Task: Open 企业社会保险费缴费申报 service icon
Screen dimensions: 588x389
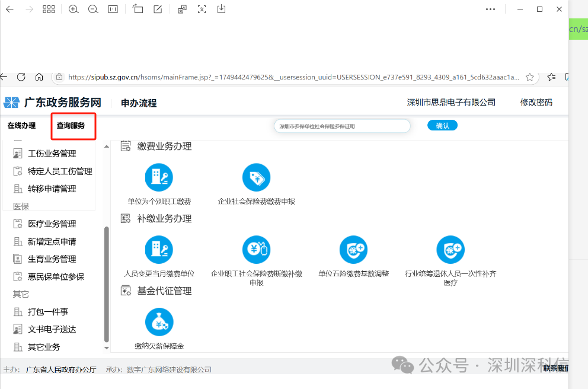Action: tap(256, 177)
